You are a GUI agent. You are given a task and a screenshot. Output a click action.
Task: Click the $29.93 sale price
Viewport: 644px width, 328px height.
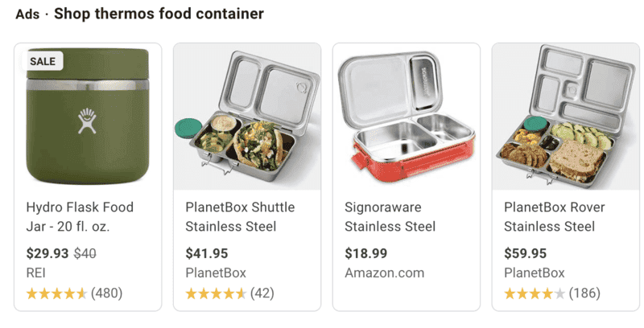47,253
